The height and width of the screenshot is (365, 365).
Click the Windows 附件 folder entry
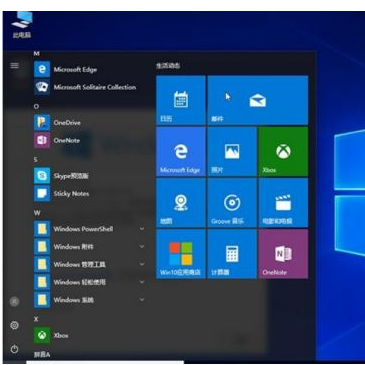click(x=90, y=247)
